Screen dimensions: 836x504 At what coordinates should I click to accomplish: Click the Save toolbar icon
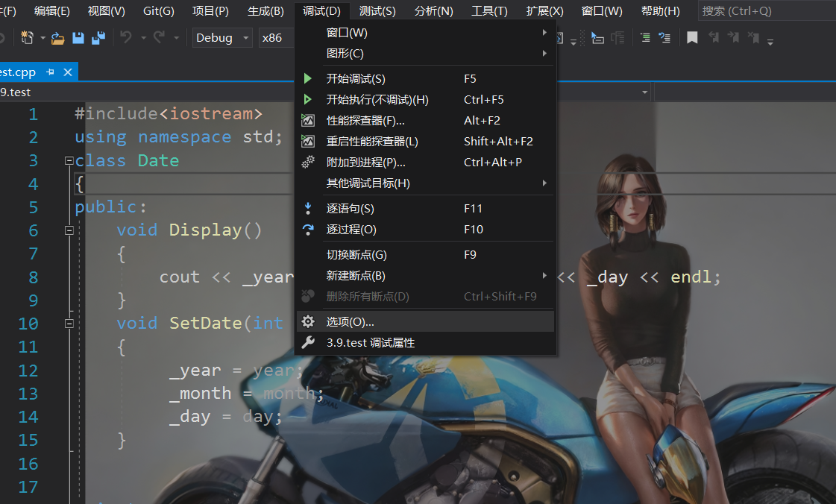[x=78, y=39]
